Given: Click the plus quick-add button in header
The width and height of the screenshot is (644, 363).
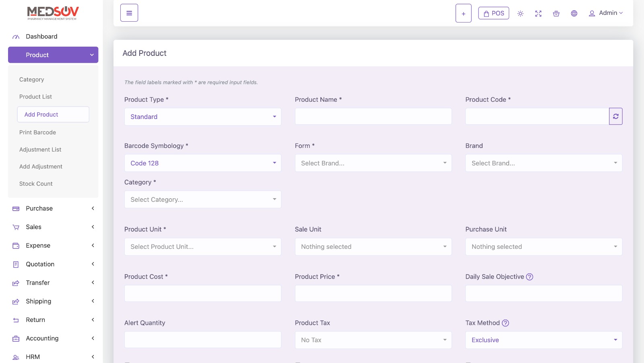Looking at the screenshot, I should pos(463,13).
